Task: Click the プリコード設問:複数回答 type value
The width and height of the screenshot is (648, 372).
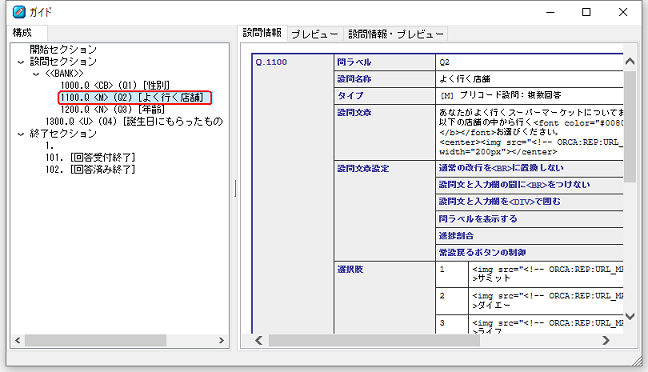Action: coord(529,95)
